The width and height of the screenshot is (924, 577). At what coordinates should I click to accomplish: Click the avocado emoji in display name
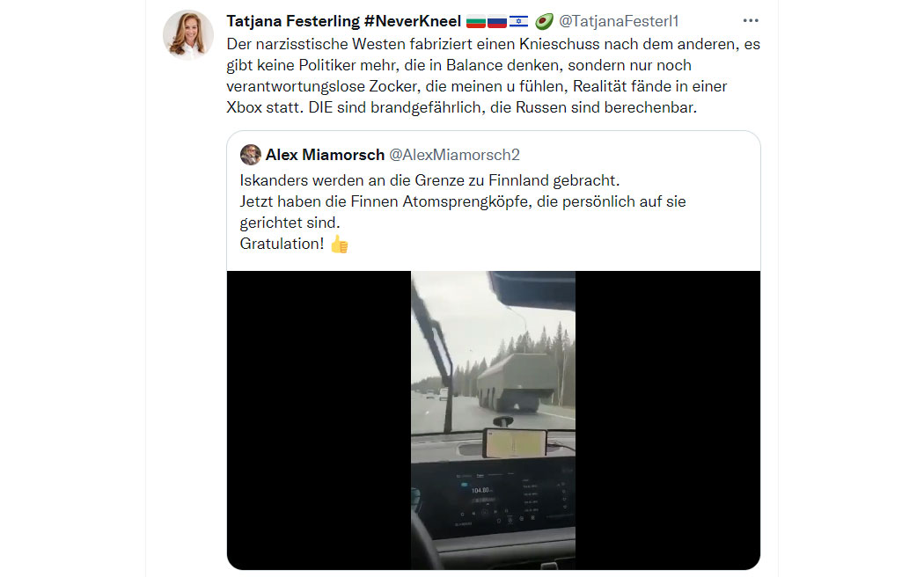(x=544, y=22)
